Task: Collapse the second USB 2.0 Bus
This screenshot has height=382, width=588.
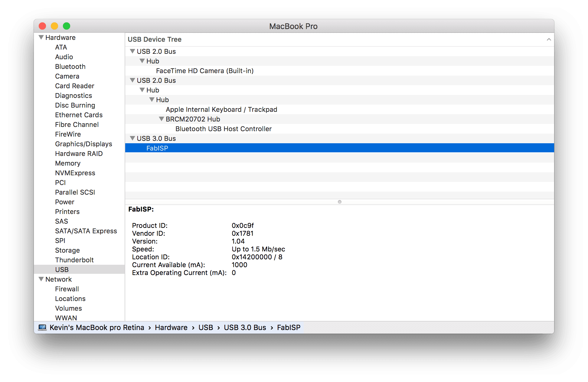Action: (x=132, y=80)
